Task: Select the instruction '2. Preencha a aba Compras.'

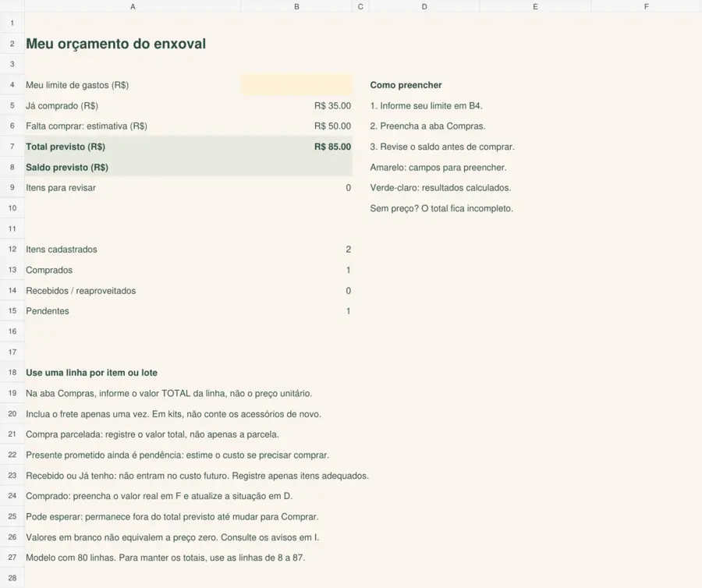Action: tap(427, 126)
